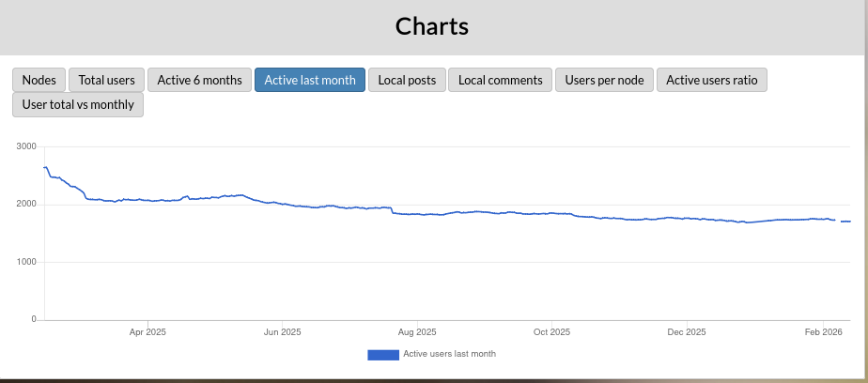Click the blue legend color swatch
Image resolution: width=868 pixels, height=383 pixels.
(x=382, y=355)
